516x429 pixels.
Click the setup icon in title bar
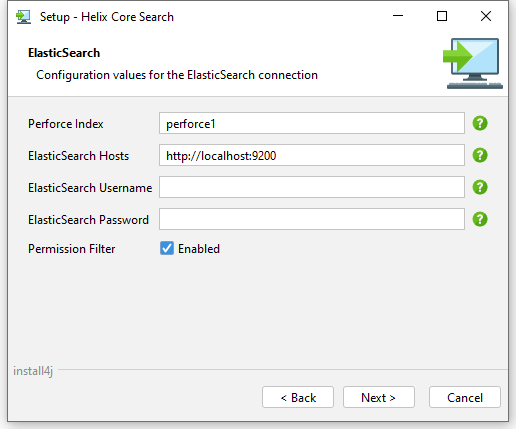point(23,17)
